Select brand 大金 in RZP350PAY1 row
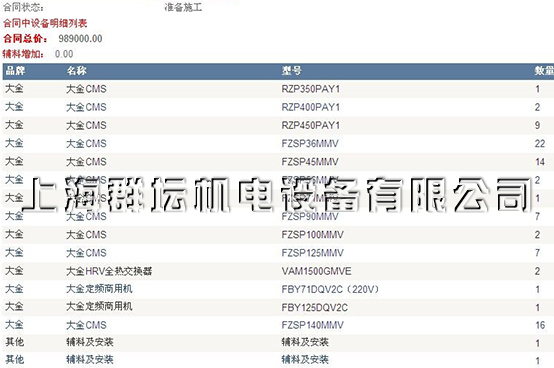Screen dimensions: 554x368 14,88
